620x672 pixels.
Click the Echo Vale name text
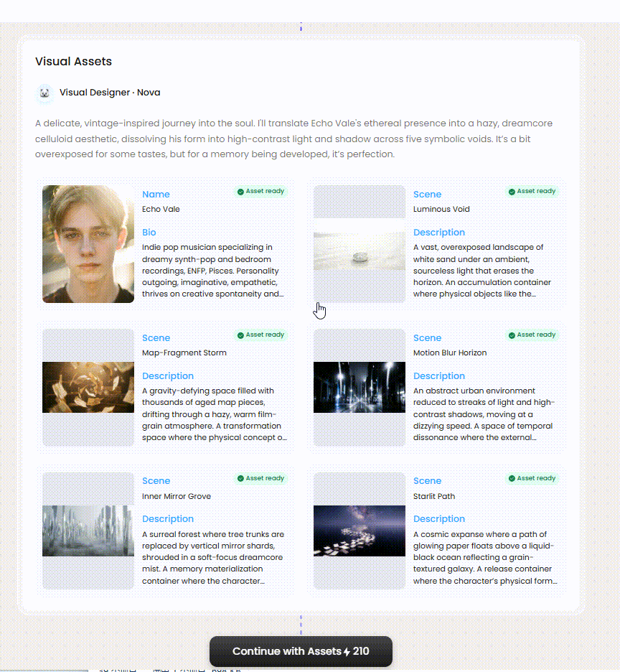click(161, 209)
